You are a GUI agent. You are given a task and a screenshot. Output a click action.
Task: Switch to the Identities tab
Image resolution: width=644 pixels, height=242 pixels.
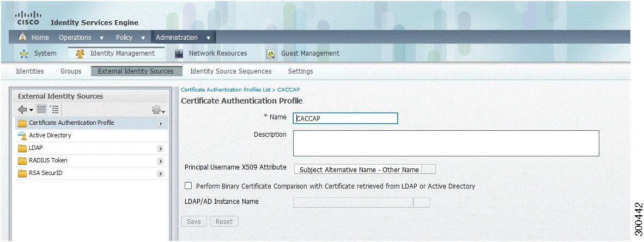(29, 71)
